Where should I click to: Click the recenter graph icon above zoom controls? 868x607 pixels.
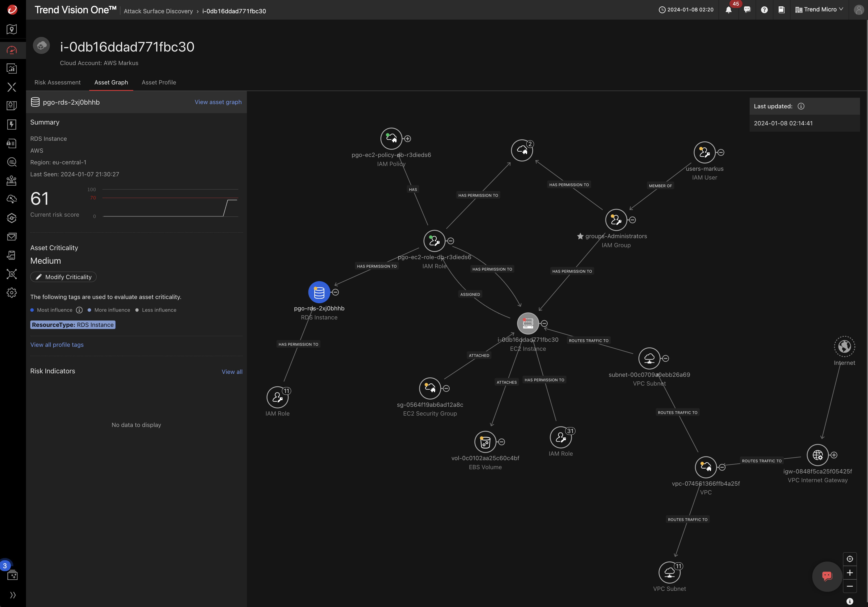(x=850, y=559)
